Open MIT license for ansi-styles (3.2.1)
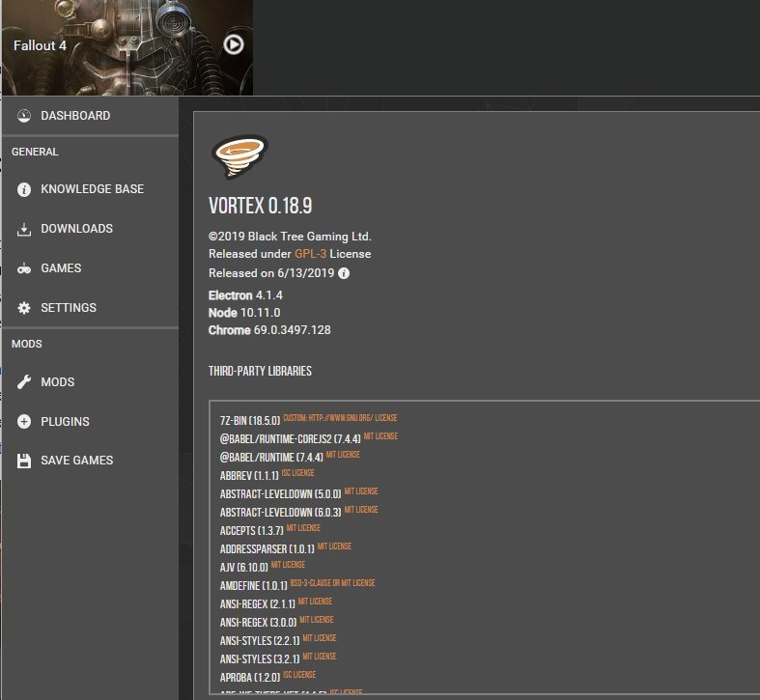This screenshot has width=760, height=700. click(320, 657)
